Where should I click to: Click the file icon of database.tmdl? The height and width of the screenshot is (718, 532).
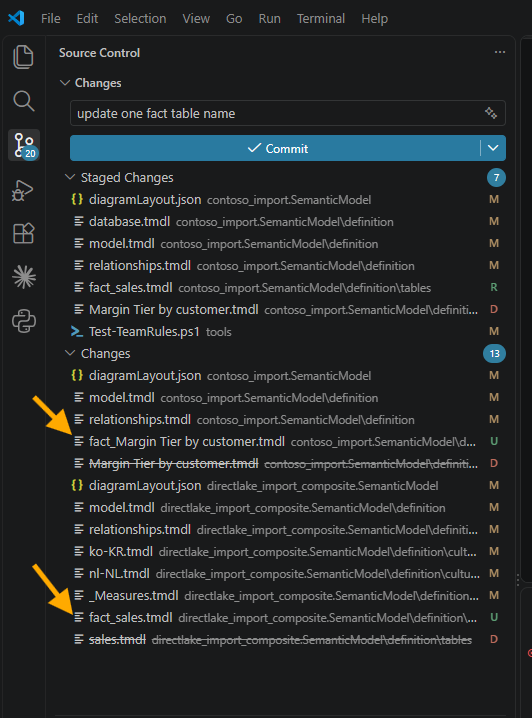tap(79, 222)
